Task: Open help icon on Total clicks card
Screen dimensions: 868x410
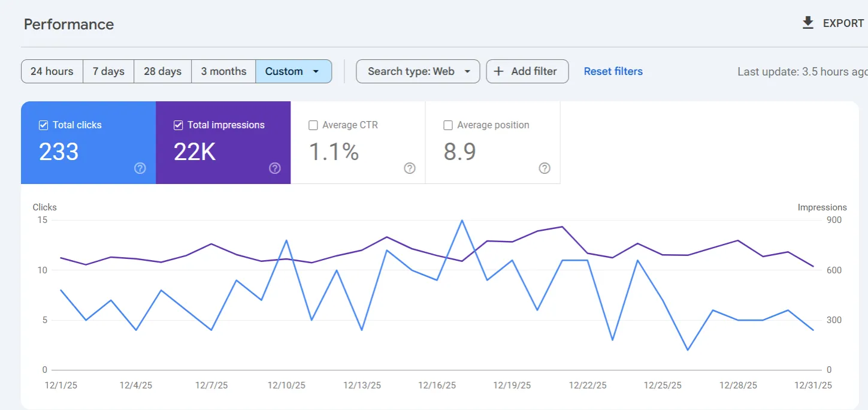Action: (140, 168)
